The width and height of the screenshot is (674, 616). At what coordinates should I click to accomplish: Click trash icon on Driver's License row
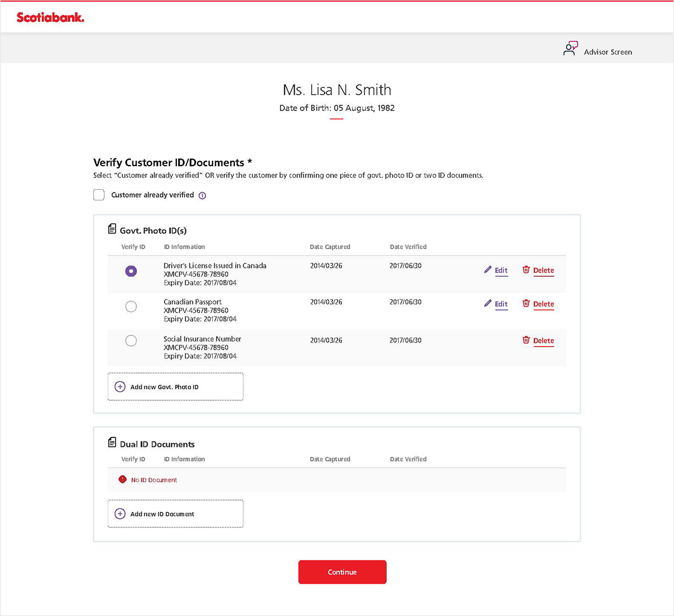[x=526, y=270]
